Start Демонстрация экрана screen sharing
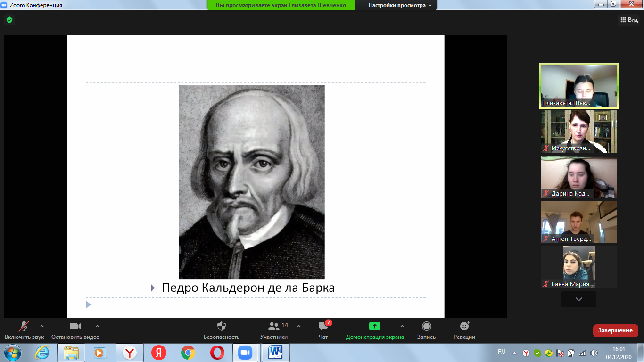 pyautogui.click(x=375, y=330)
